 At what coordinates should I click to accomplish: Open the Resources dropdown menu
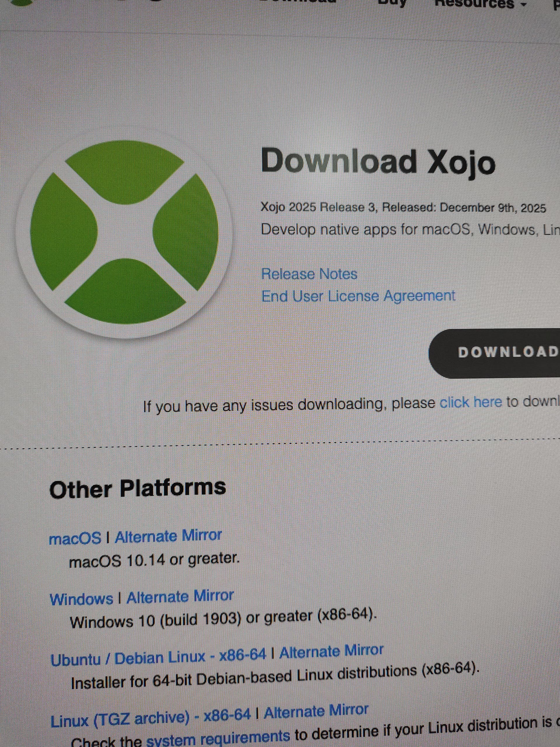click(474, 4)
